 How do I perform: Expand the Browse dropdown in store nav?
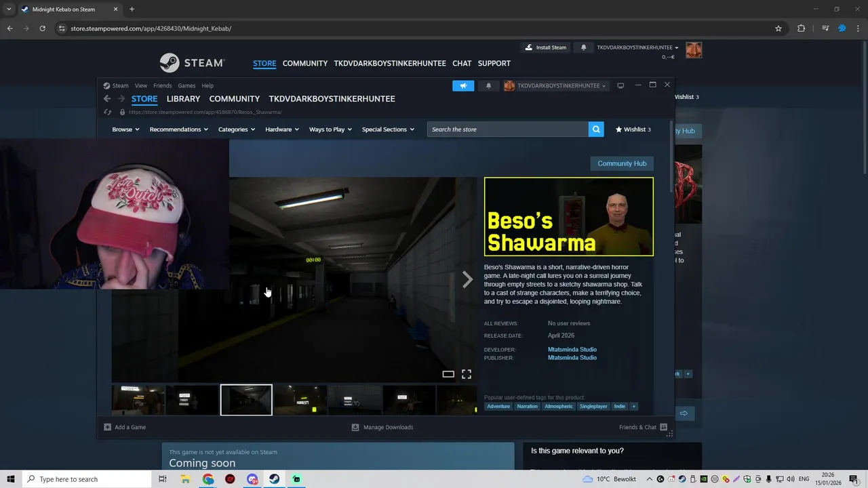[x=125, y=129]
